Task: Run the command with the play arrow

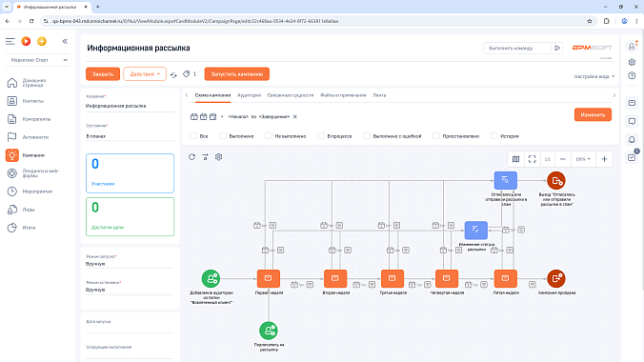Action: [557, 48]
